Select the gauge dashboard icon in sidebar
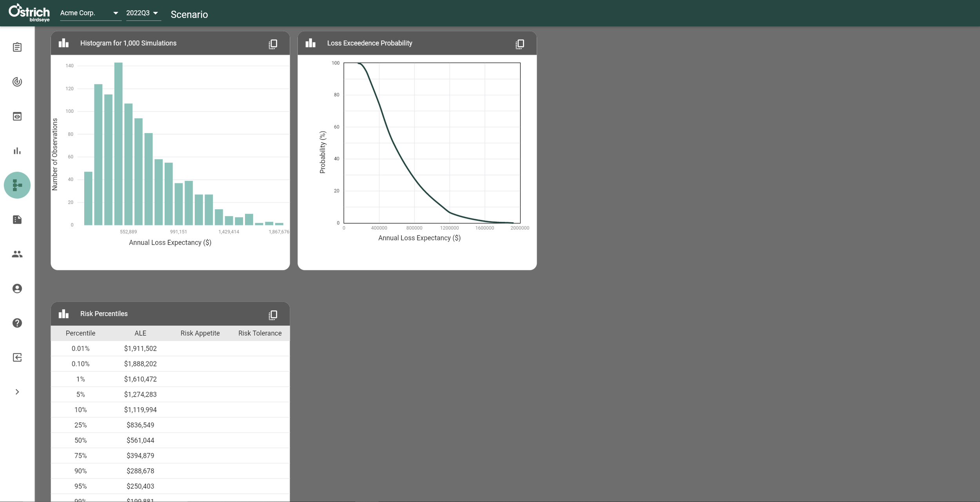 (x=17, y=82)
